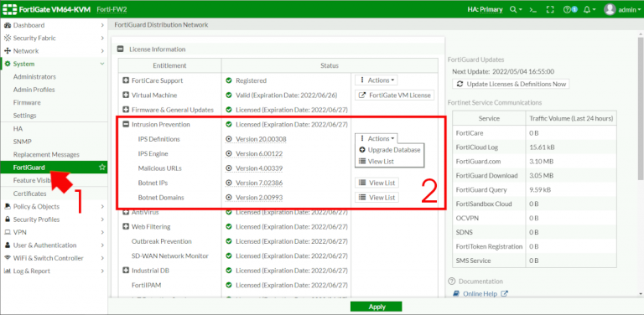Open the search magnifier icon in header
644x315 pixels.
(x=513, y=9)
